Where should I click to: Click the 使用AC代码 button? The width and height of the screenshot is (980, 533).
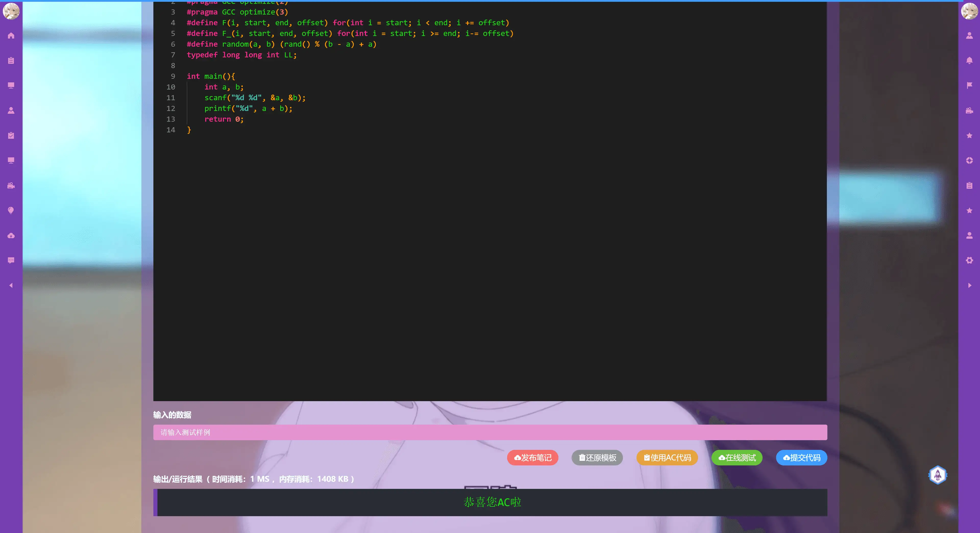pos(667,458)
